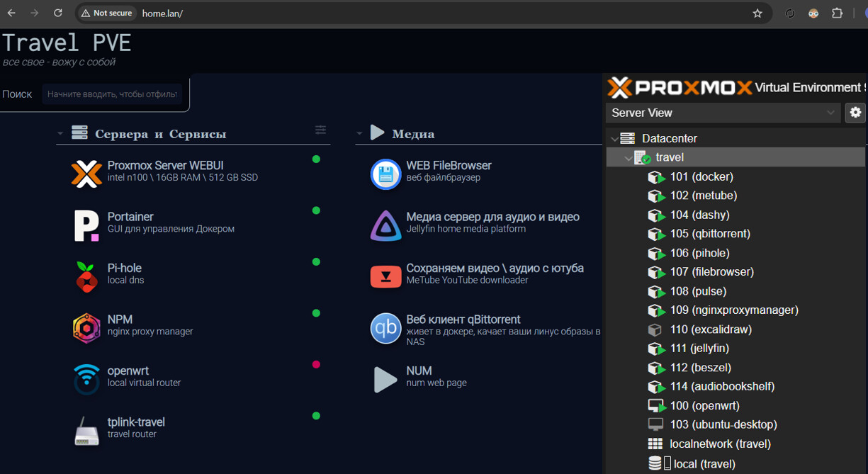This screenshot has width=868, height=474.
Task: Click the MeTube downloader icon
Action: [x=385, y=276]
